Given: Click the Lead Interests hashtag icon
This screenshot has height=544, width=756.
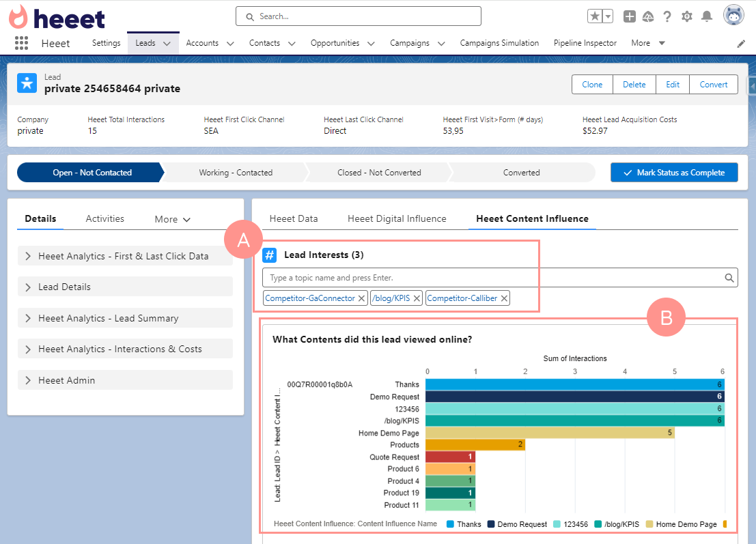Looking at the screenshot, I should tap(270, 255).
